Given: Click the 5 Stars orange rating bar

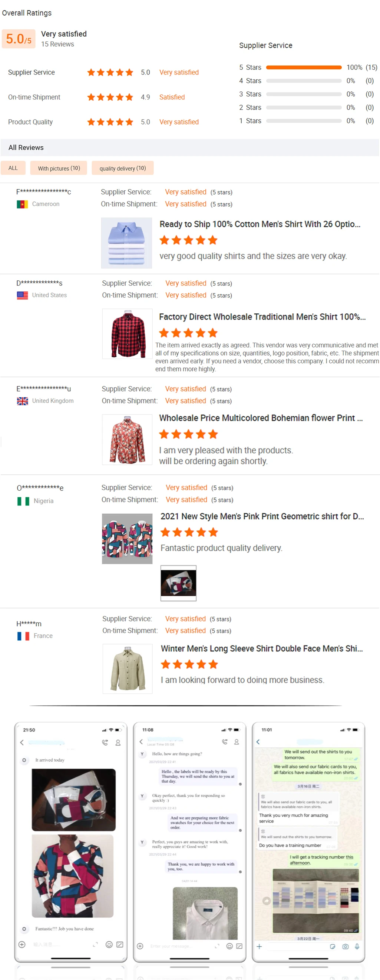Looking at the screenshot, I should click(x=304, y=68).
